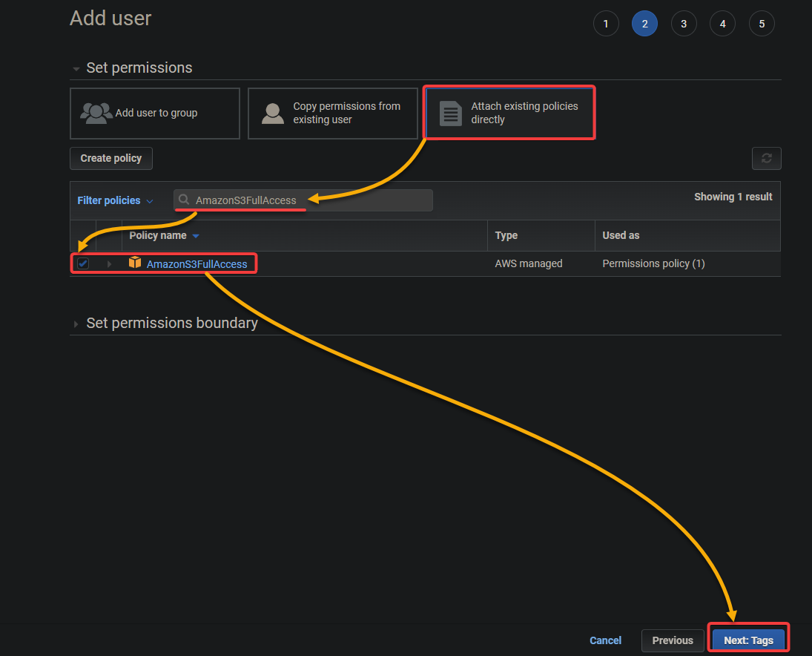The width and height of the screenshot is (812, 656).
Task: Jump to step 3 in wizard
Action: click(x=684, y=24)
